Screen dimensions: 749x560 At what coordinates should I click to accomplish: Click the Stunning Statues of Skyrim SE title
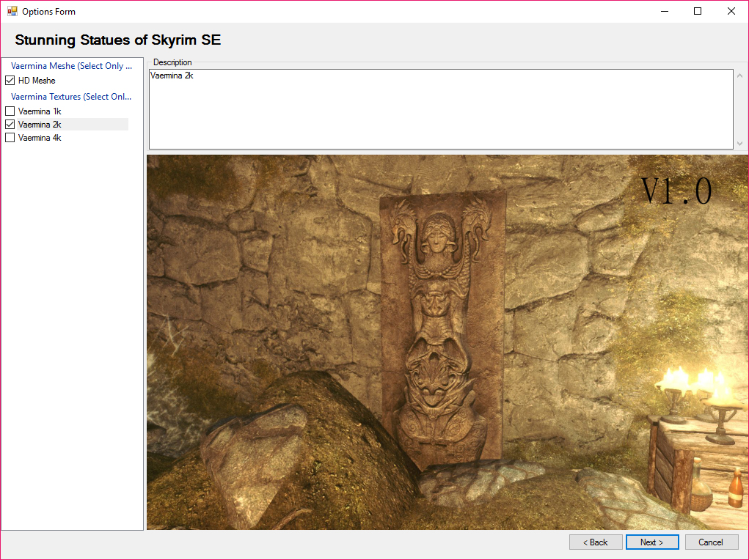[118, 40]
